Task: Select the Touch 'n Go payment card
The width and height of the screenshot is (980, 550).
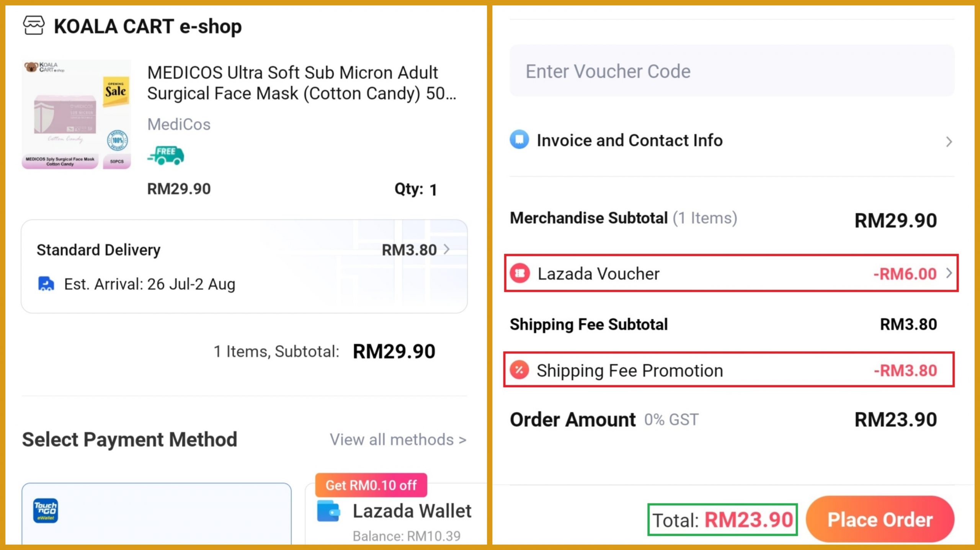Action: pyautogui.click(x=156, y=513)
